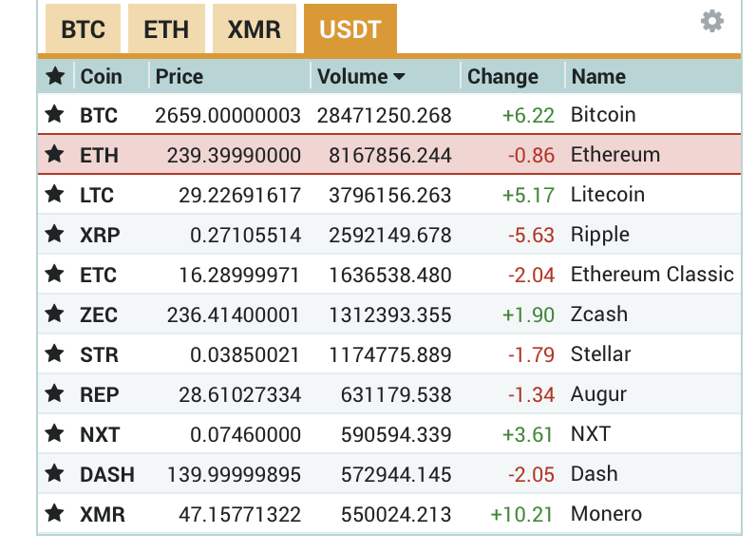Toggle favorite star for BTC row
The height and width of the screenshot is (553, 756).
pyautogui.click(x=55, y=115)
